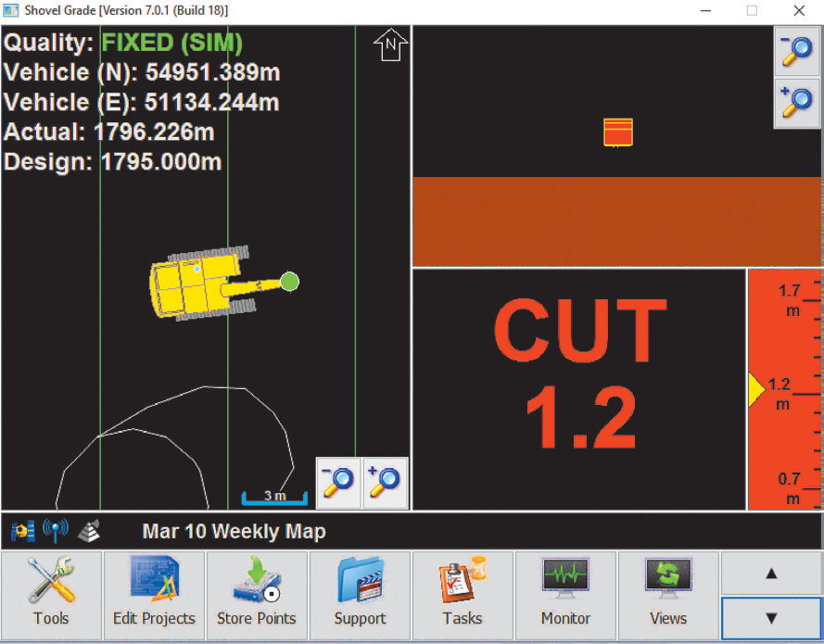Click the radio signal status icon

[x=56, y=530]
